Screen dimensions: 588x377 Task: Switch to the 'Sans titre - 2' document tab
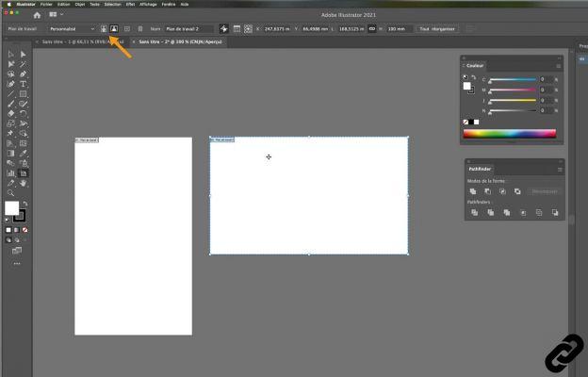[x=180, y=42]
